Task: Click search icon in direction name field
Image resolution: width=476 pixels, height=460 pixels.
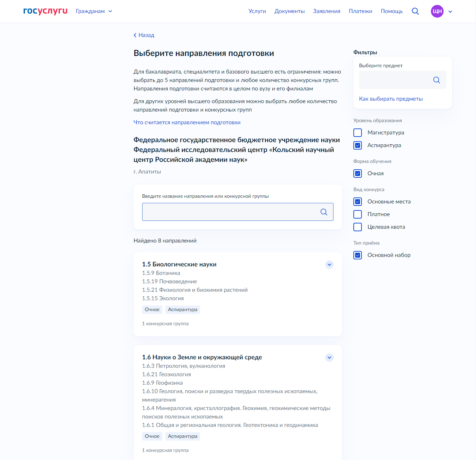Action: point(324,212)
